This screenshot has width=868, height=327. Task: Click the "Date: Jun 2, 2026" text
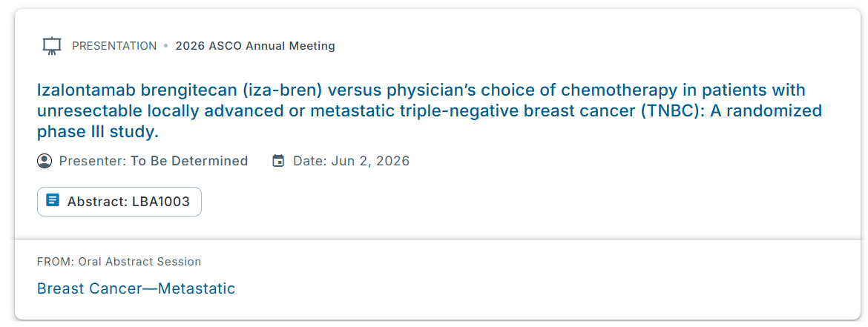[351, 161]
